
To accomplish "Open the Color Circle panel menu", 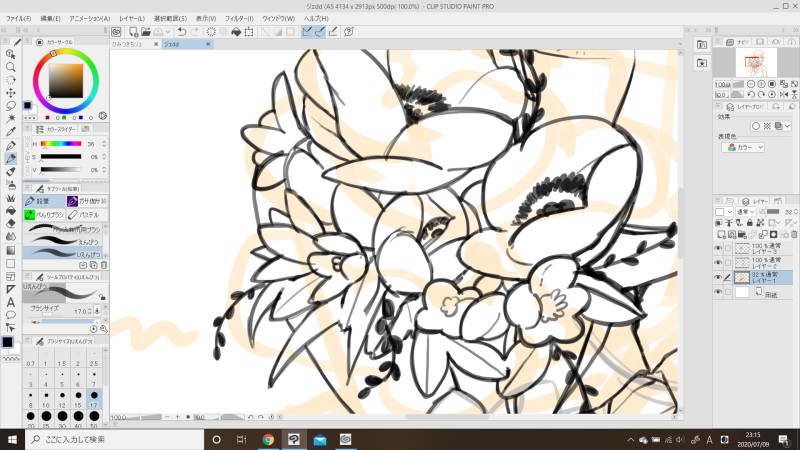I will pos(28,42).
